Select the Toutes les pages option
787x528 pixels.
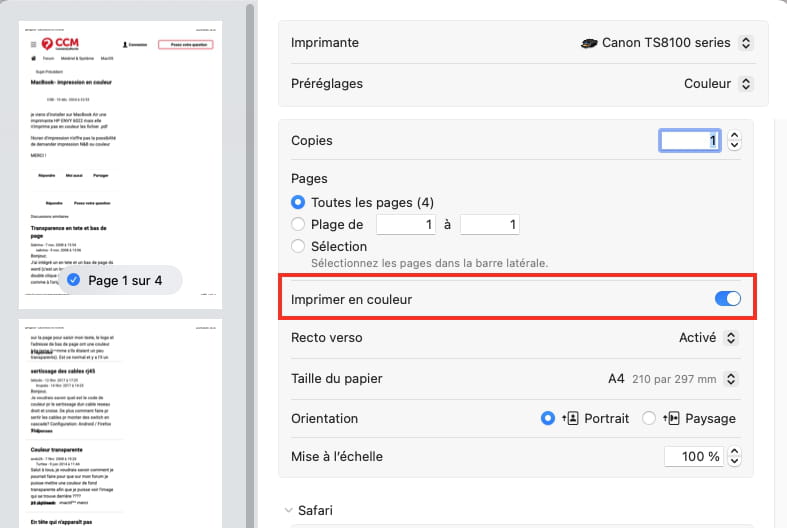tap(298, 202)
